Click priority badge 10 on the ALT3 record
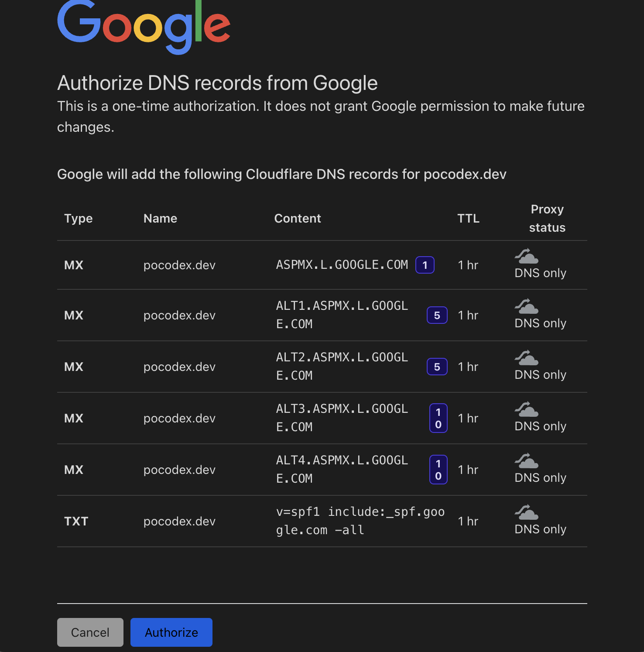Screen dimensions: 644x652 [438, 418]
